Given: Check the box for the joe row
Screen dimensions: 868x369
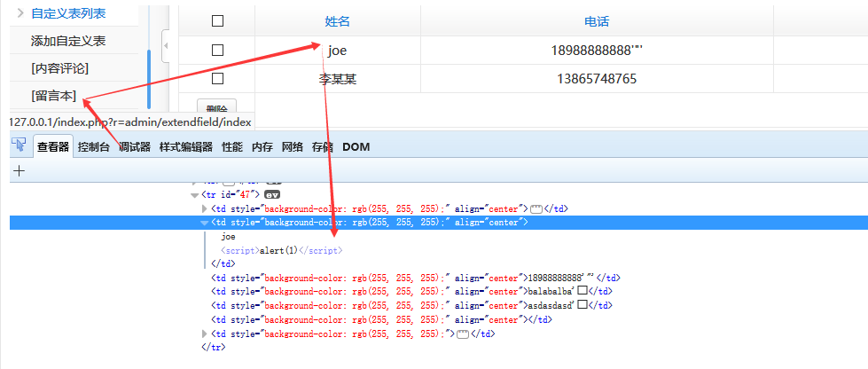Looking at the screenshot, I should tap(217, 51).
